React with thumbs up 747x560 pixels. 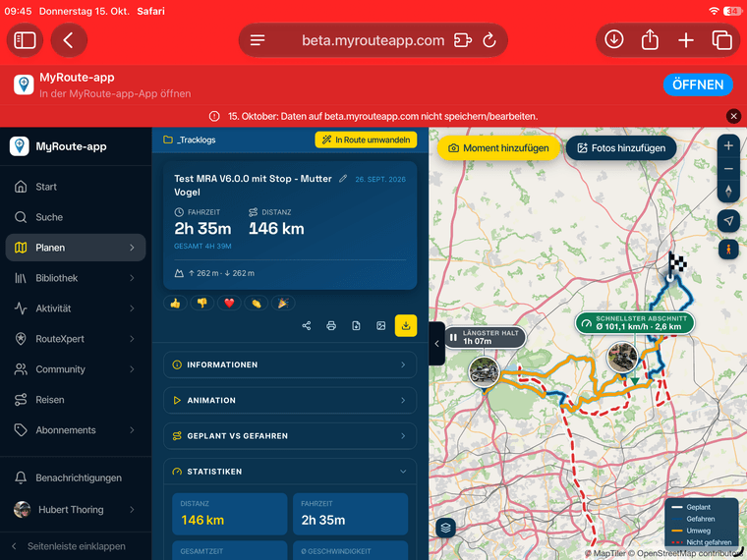click(175, 304)
